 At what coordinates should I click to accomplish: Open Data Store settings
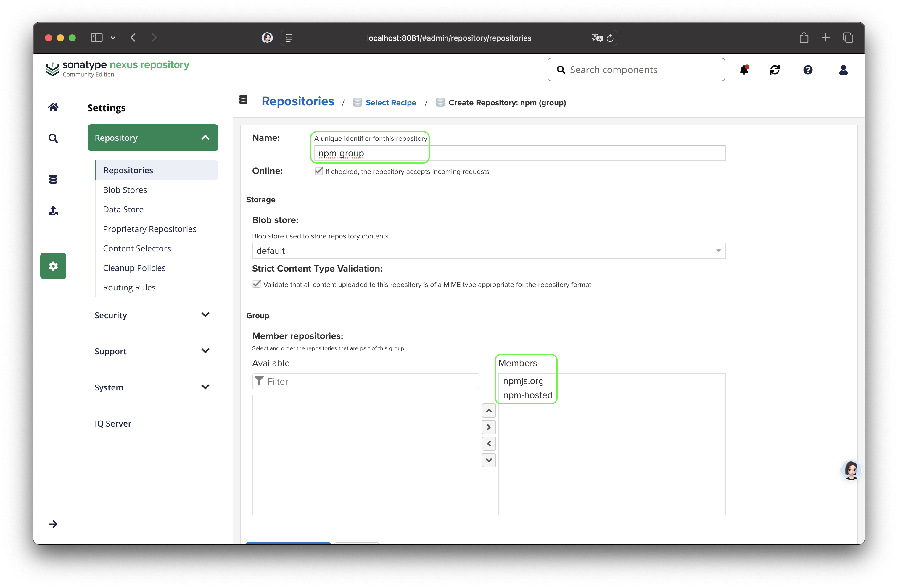123,209
